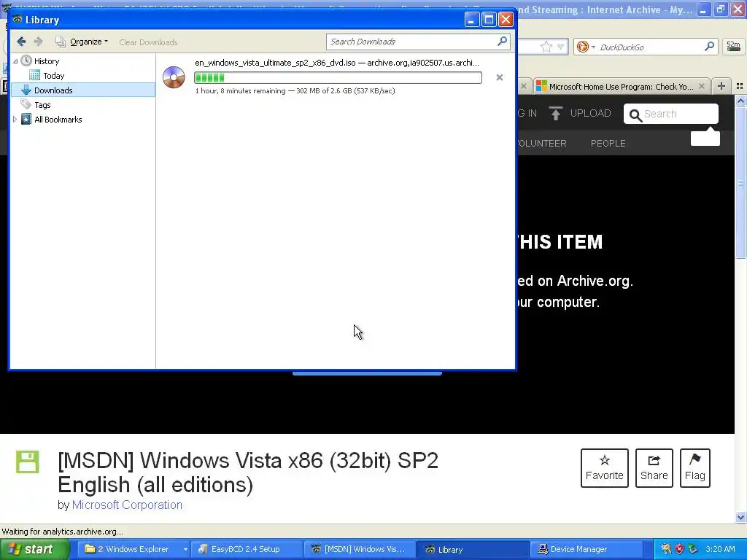
Task: Switch to Microsoft Home Use Program tab
Action: tap(620, 86)
